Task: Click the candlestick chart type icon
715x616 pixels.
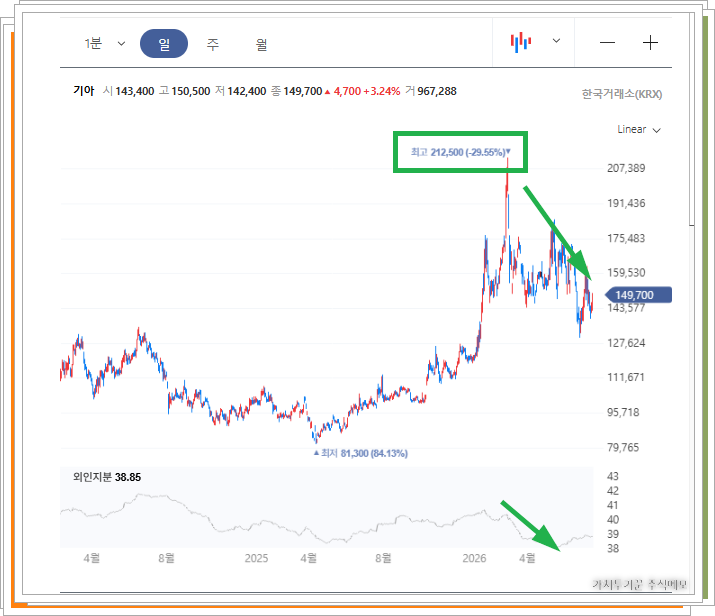Action: (x=520, y=42)
